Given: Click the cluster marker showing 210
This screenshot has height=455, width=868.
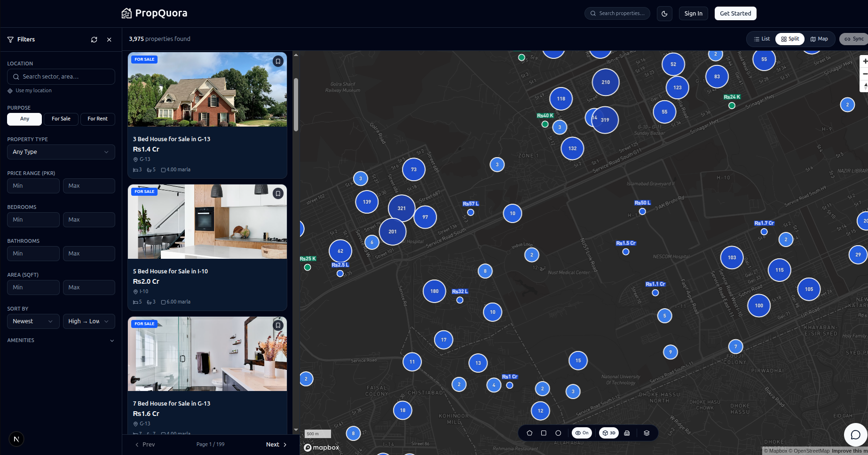Looking at the screenshot, I should [606, 82].
